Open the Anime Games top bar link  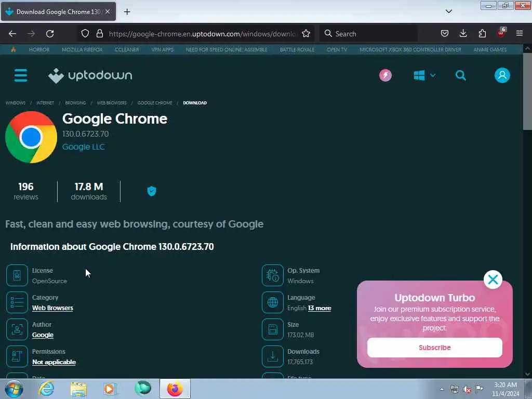pyautogui.click(x=490, y=49)
